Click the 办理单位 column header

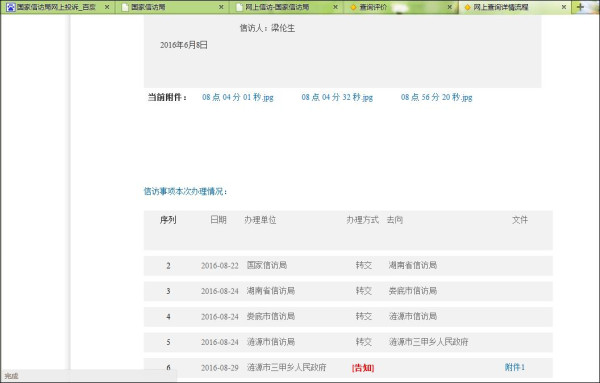coord(260,220)
